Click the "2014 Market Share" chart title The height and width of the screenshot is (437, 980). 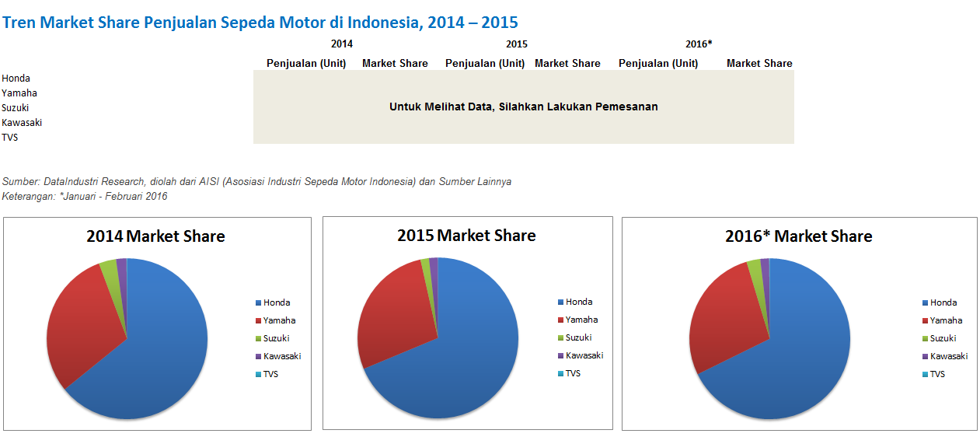coord(155,236)
